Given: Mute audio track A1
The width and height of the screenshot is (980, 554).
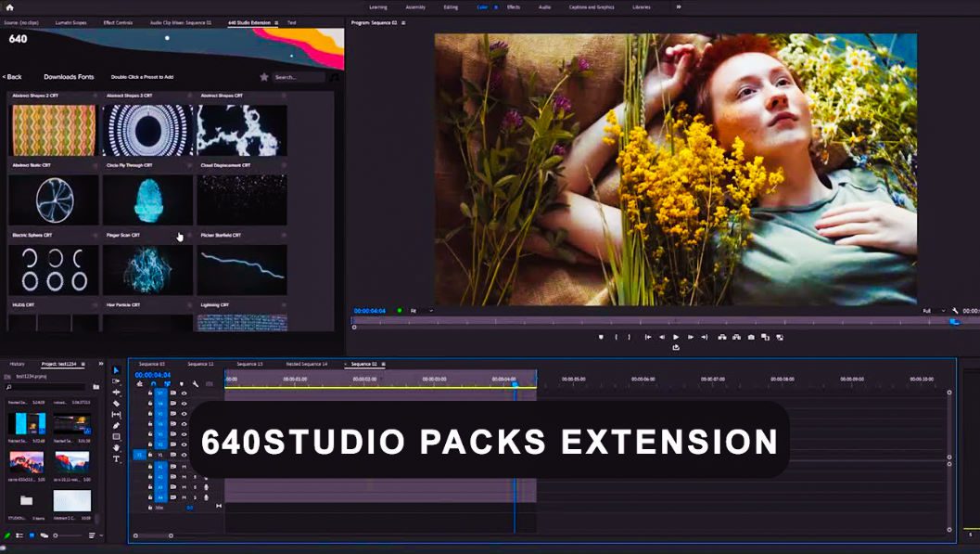Looking at the screenshot, I should click(x=184, y=467).
